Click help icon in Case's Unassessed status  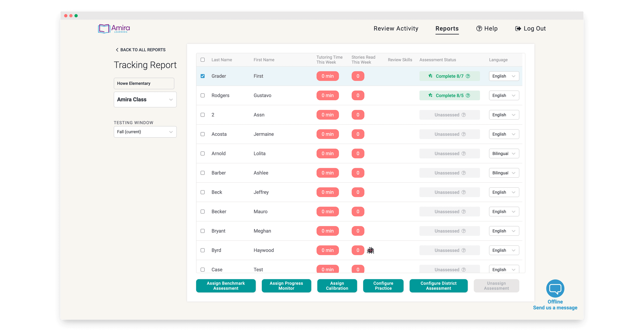[464, 269]
